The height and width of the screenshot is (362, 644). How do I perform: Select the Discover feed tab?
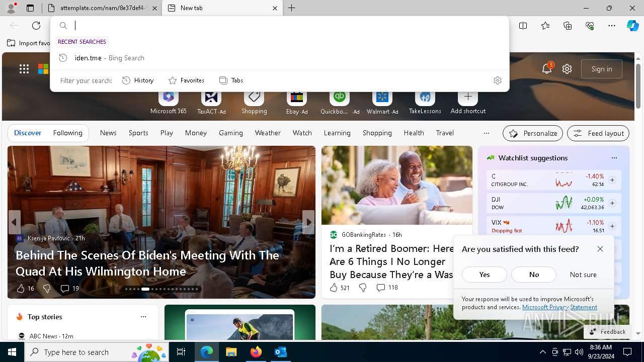click(x=28, y=133)
